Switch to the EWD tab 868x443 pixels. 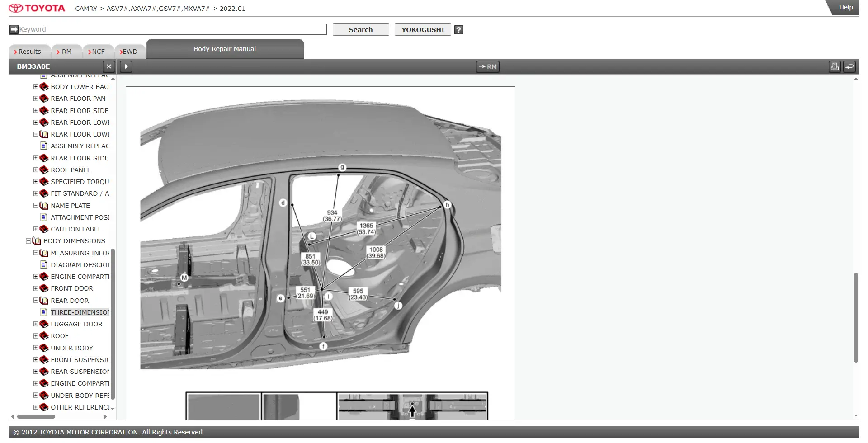[130, 52]
